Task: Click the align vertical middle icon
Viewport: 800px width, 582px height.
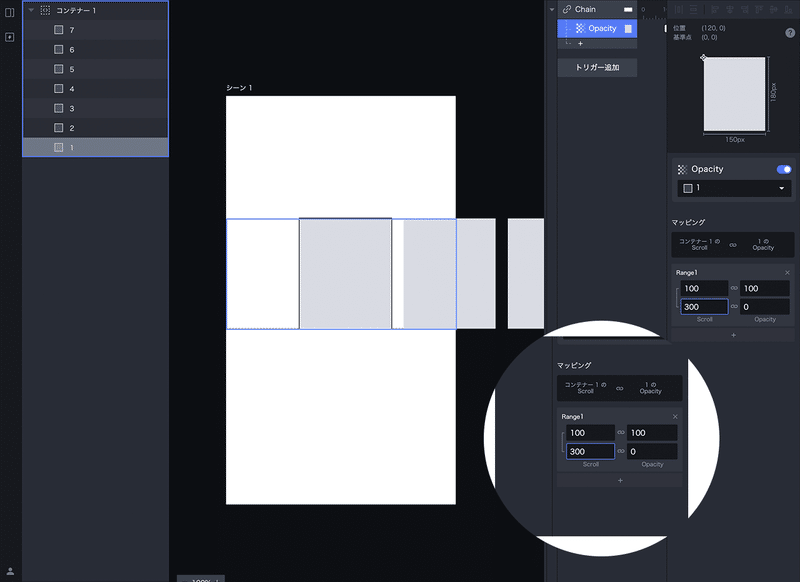Action: click(774, 9)
